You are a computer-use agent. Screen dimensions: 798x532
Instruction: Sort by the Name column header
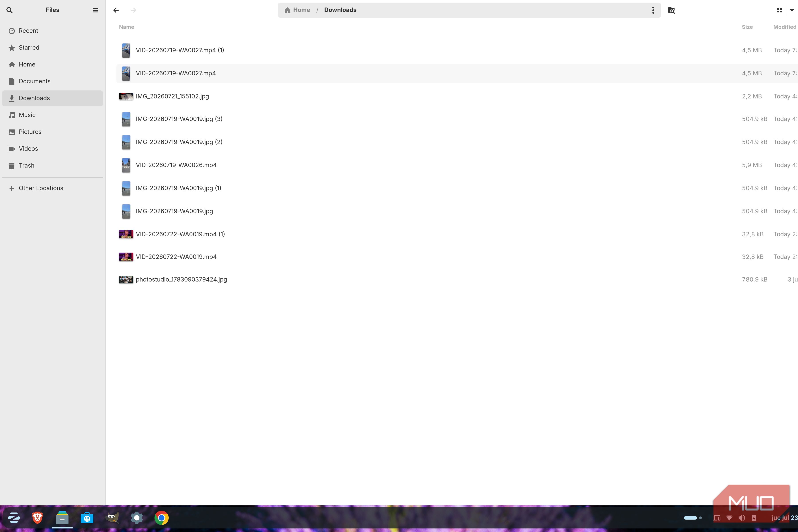(x=127, y=27)
